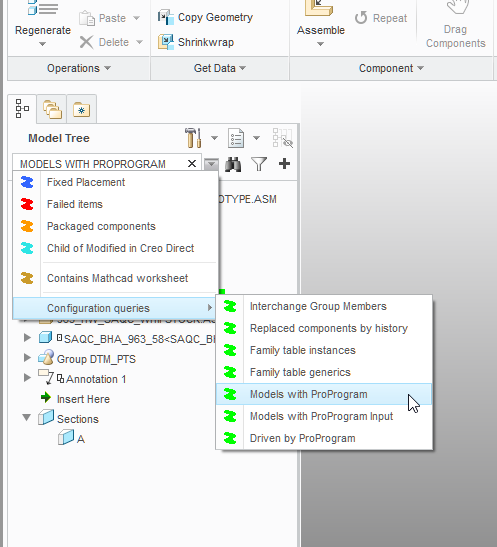Open the Assemble dropdown arrow
This screenshot has width=497, height=547.
[320, 44]
